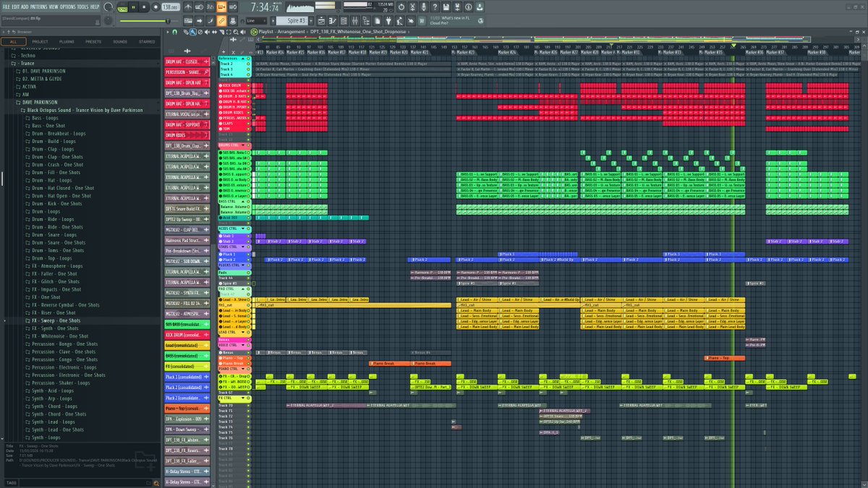The image size is (868, 488).
Task: Open the FILE menu
Action: (6, 7)
